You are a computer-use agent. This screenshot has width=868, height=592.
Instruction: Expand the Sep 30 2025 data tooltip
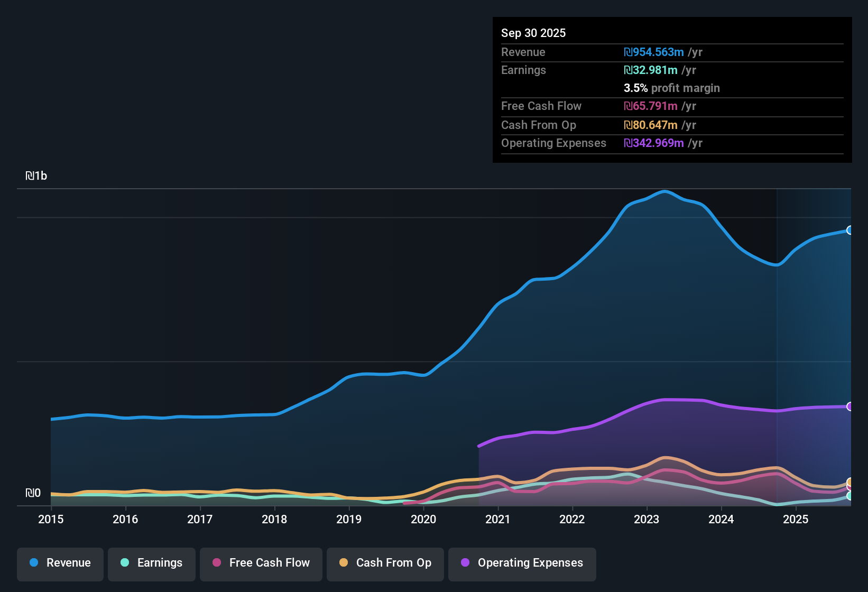pyautogui.click(x=533, y=33)
